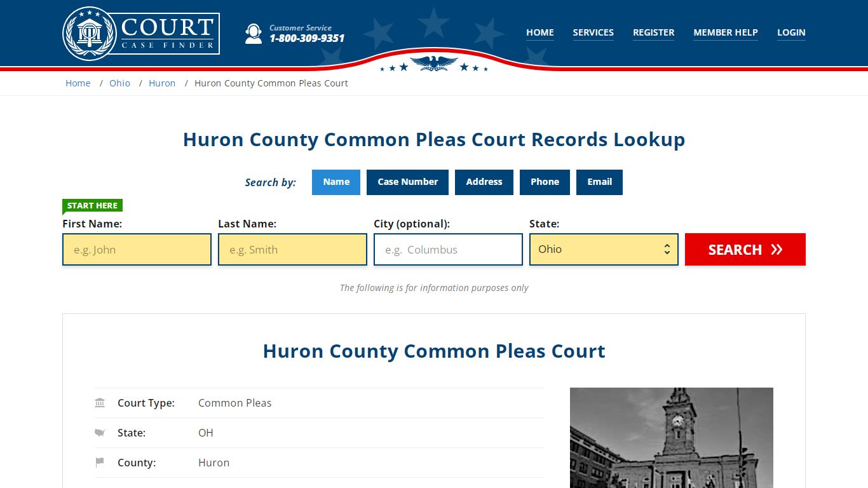Open the Court Case Finder logo

tap(141, 33)
